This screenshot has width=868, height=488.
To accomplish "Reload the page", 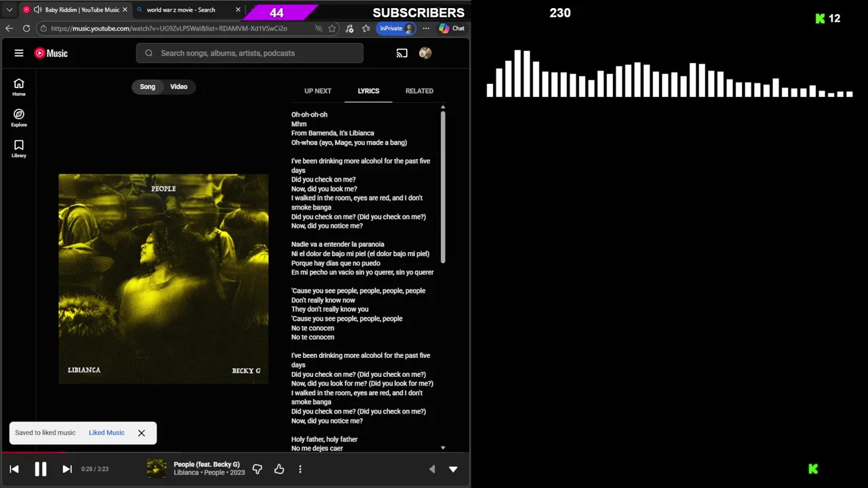I will click(x=26, y=28).
